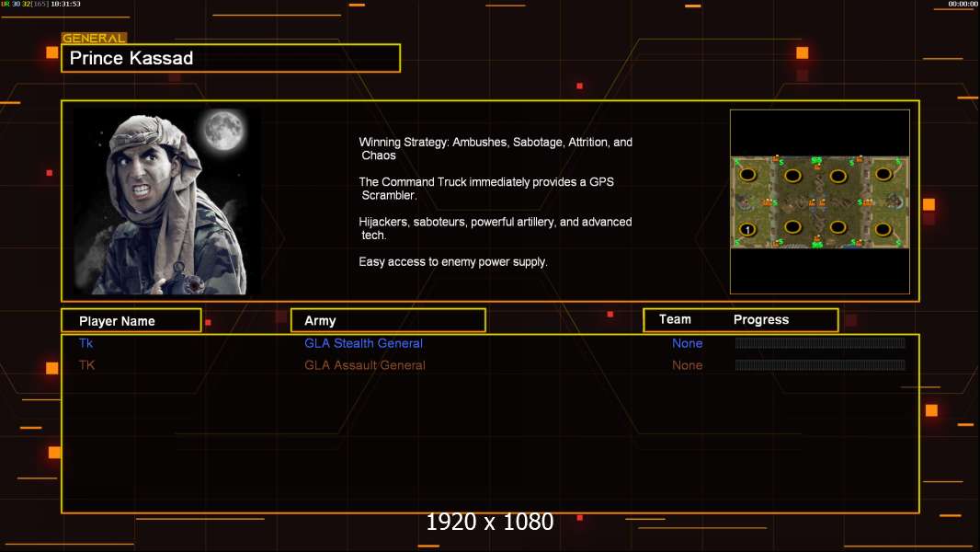Click progress bar for GLA Stealth General
The image size is (980, 552).
(x=820, y=342)
